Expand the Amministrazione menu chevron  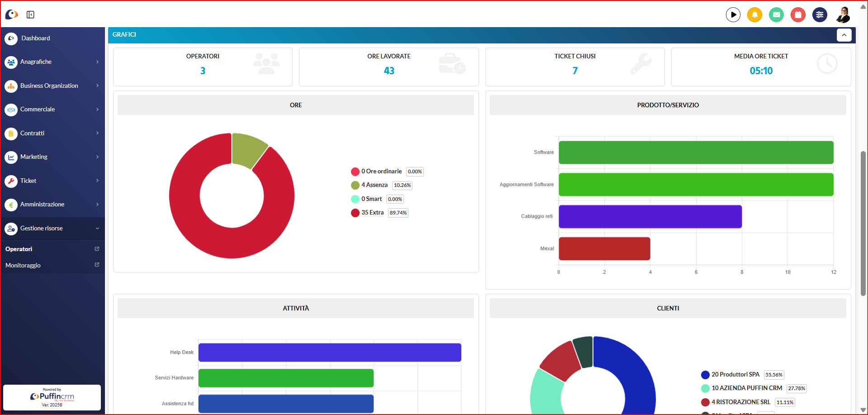pyautogui.click(x=97, y=205)
